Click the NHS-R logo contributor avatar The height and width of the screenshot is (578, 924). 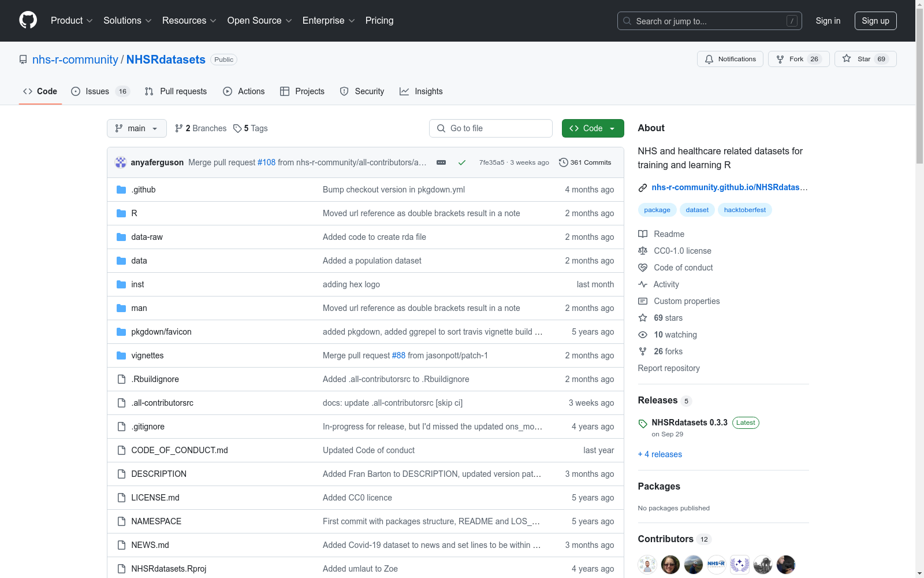(717, 565)
